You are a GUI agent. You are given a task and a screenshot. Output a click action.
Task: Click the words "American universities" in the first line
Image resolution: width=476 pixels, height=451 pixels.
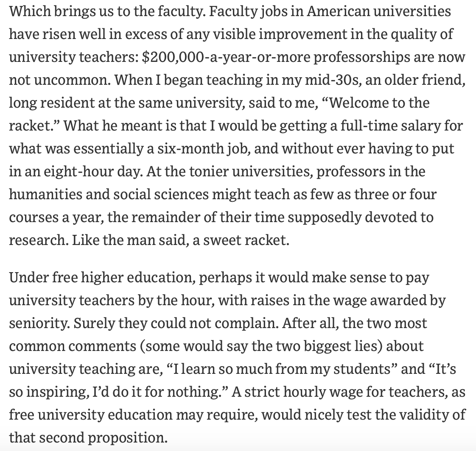coord(378,11)
